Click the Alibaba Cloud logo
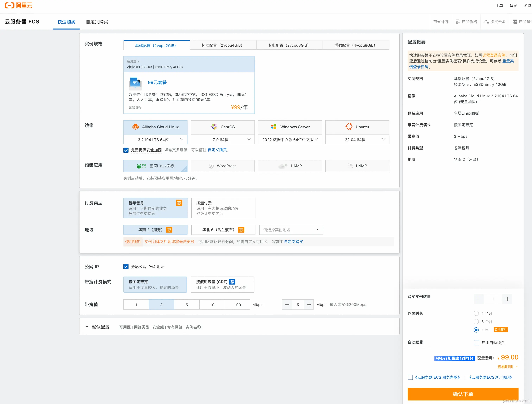The image size is (532, 404). tap(18, 5)
